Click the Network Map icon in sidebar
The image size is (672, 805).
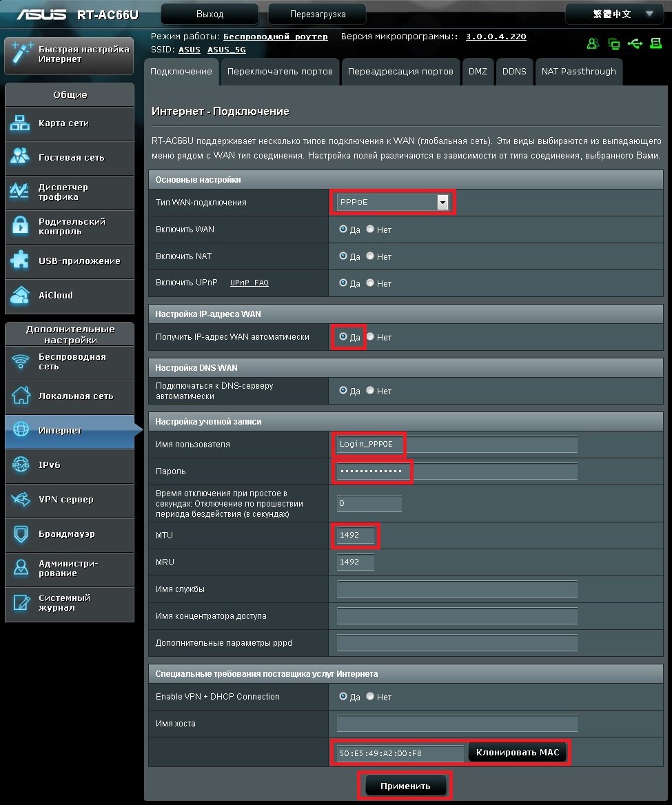tap(21, 123)
